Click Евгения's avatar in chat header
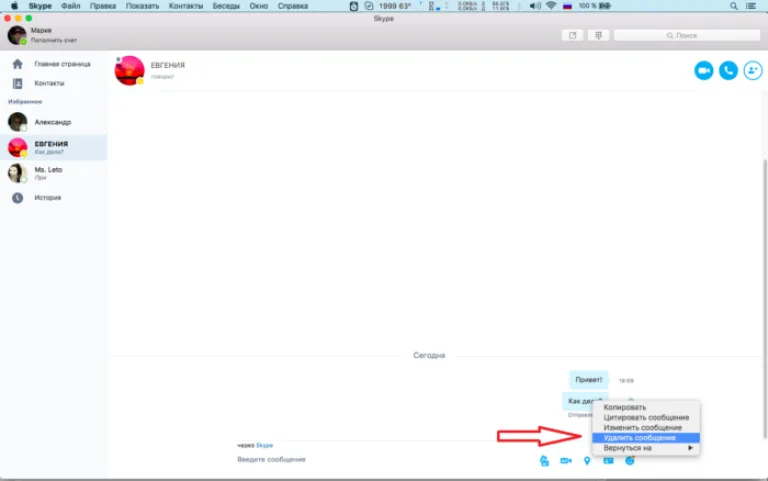Image resolution: width=768 pixels, height=481 pixels. click(x=129, y=71)
